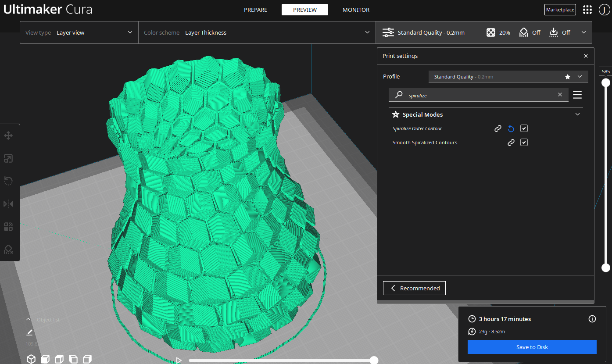612x364 pixels.
Task: Select the Move tool in left toolbar
Action: 8,136
